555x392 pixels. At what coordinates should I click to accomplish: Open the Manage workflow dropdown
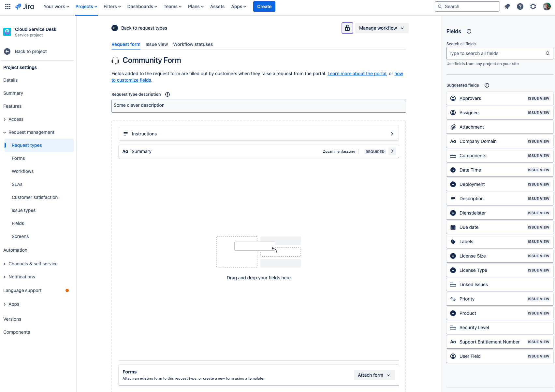(x=381, y=28)
